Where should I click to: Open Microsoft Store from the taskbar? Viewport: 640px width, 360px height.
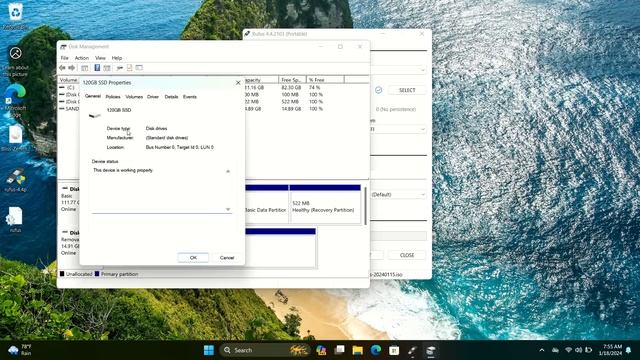(394, 350)
